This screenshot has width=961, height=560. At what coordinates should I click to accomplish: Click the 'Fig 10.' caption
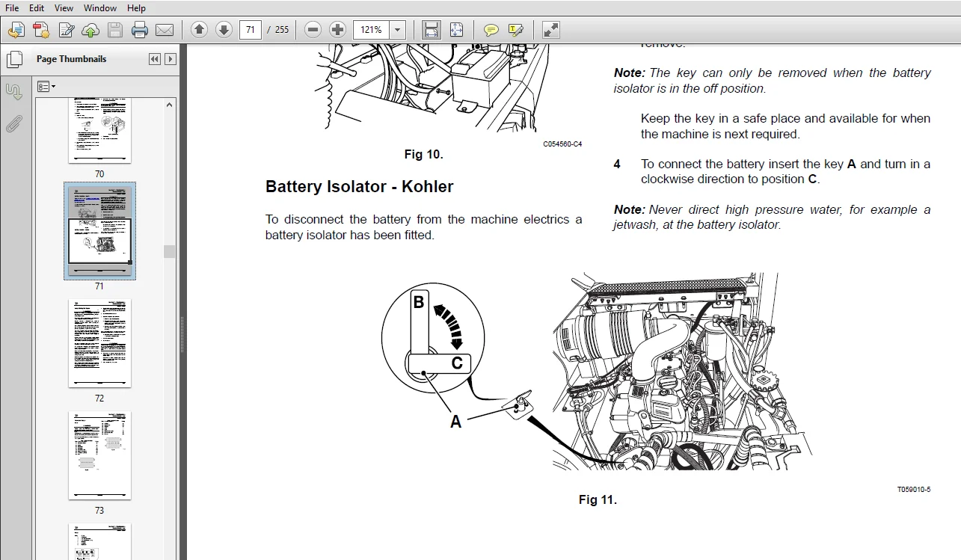pos(424,155)
